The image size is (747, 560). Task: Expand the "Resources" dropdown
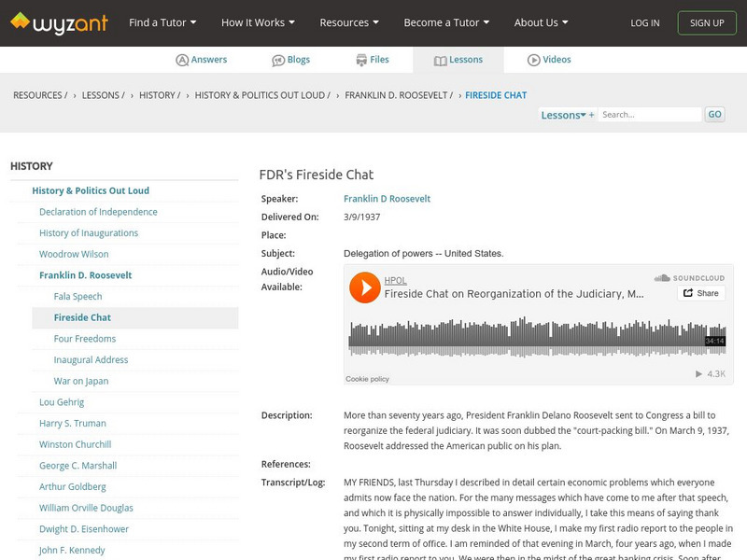[x=349, y=22]
